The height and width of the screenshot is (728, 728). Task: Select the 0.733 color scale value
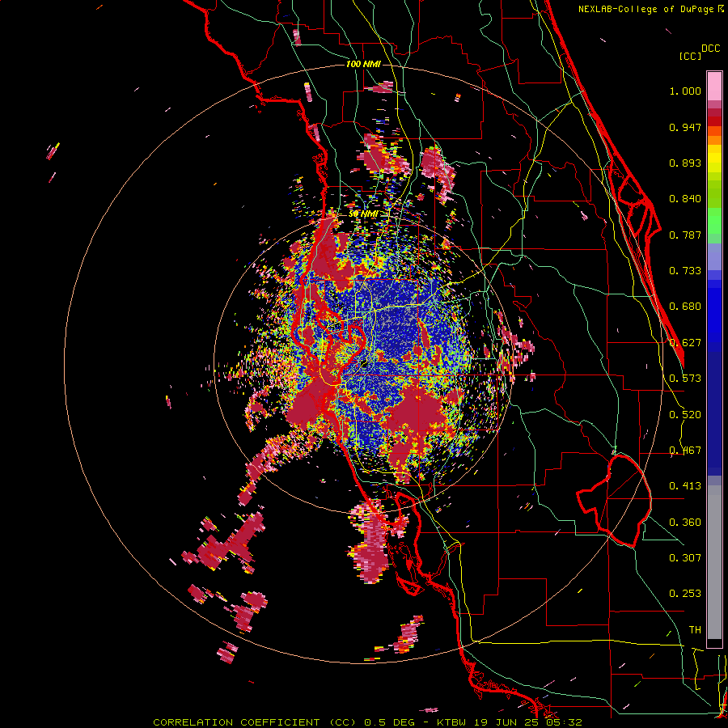click(685, 271)
